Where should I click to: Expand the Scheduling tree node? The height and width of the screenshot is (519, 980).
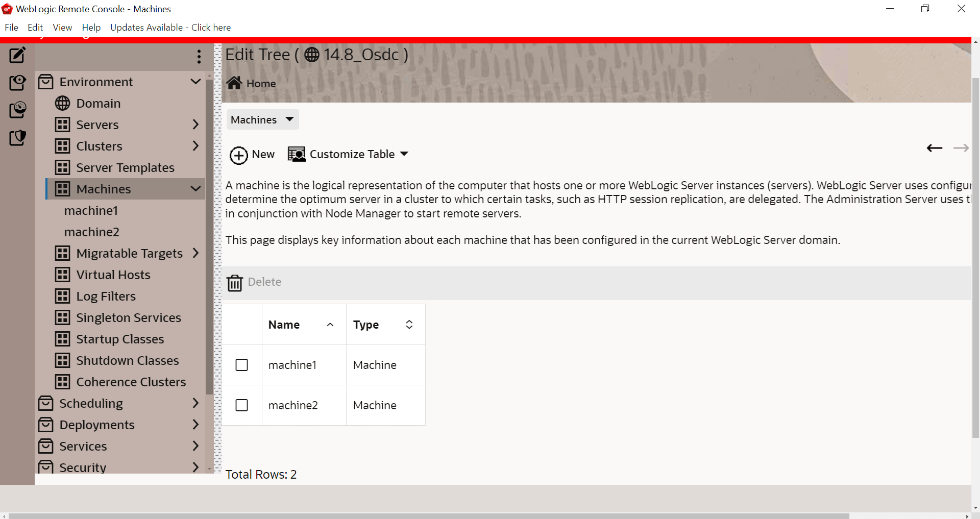[x=195, y=403]
